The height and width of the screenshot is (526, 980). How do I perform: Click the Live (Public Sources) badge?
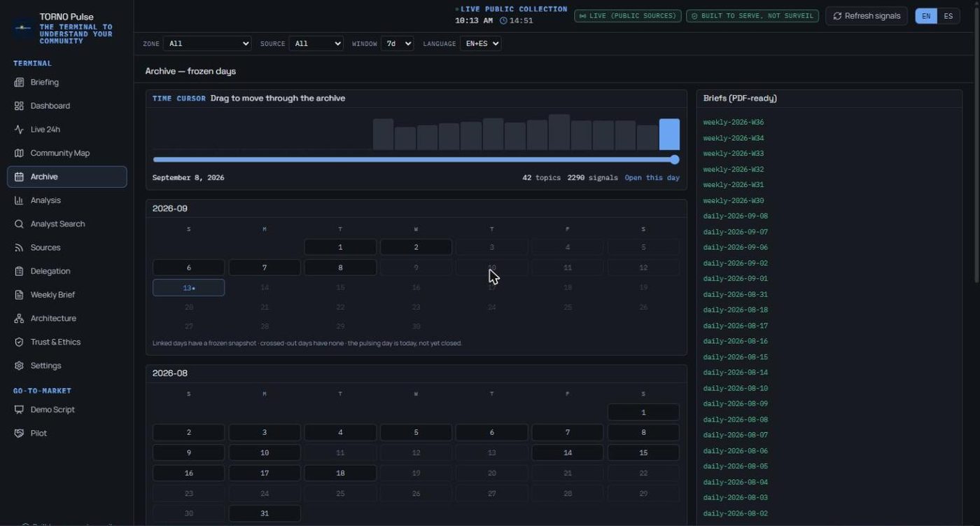coord(628,16)
